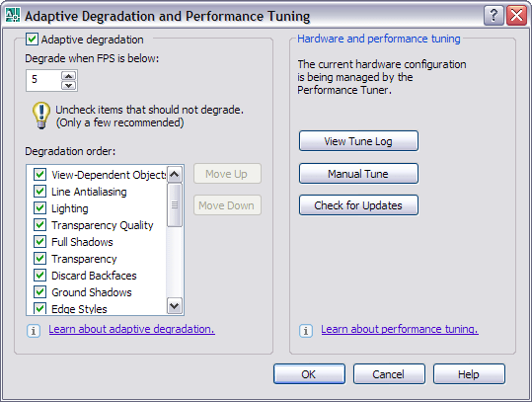532x402 pixels.
Task: Click the Manual Tune button
Action: (x=358, y=174)
